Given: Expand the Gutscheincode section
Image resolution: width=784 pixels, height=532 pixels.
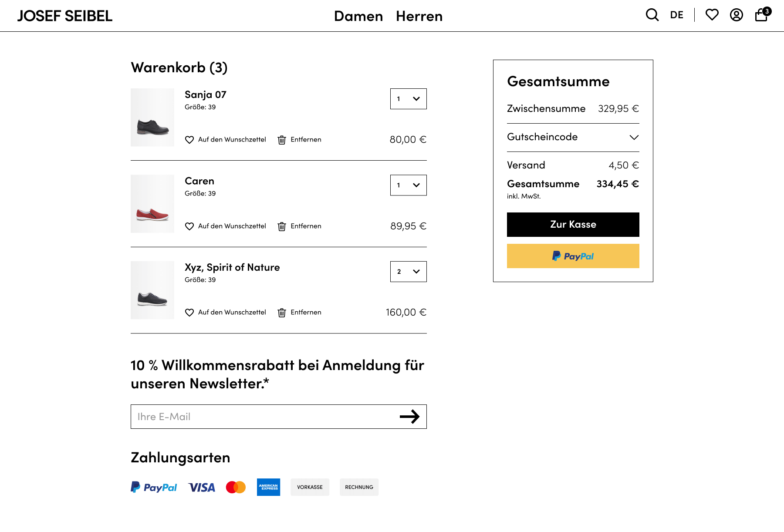Looking at the screenshot, I should [x=573, y=137].
